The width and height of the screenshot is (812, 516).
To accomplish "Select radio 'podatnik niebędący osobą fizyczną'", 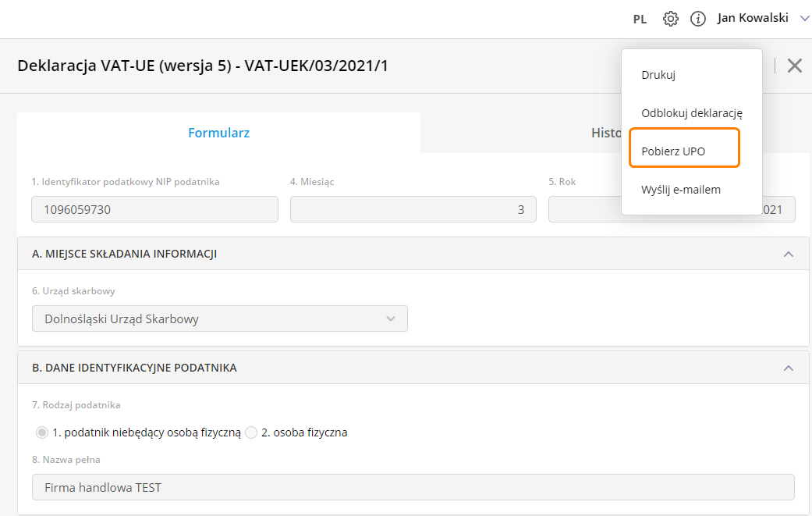I will coord(42,432).
